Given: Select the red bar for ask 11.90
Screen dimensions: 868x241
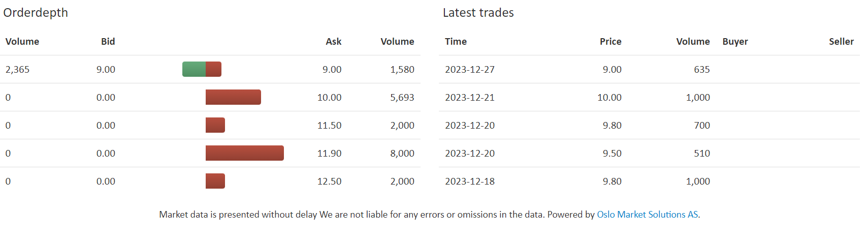Looking at the screenshot, I should (x=245, y=153).
